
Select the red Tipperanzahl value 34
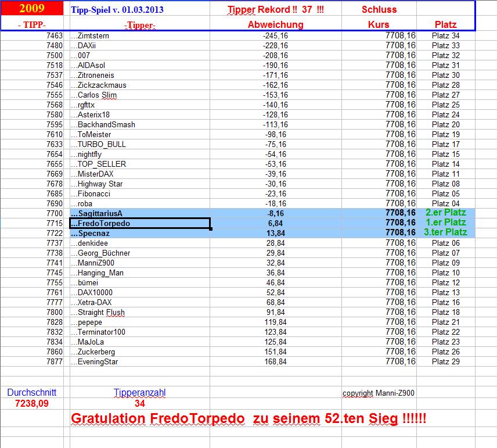click(140, 404)
